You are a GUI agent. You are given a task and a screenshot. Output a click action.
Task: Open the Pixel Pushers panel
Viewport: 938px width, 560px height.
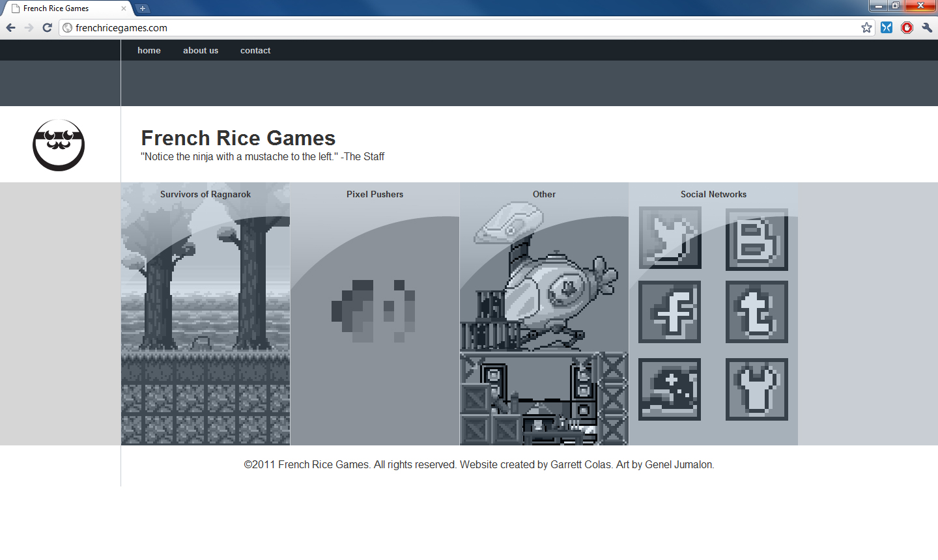[375, 314]
